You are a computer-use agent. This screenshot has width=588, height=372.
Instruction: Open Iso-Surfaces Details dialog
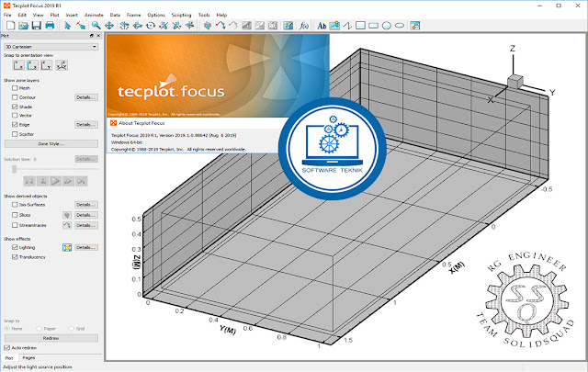[x=86, y=205]
